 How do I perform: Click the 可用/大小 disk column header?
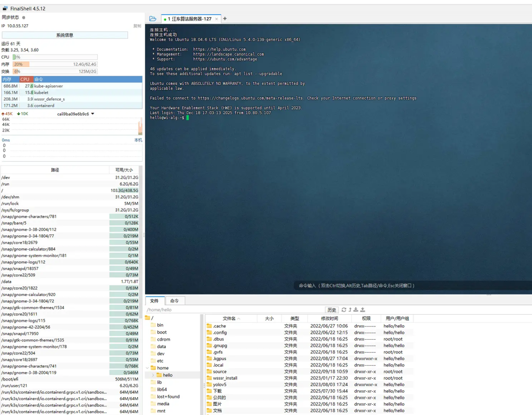click(124, 170)
